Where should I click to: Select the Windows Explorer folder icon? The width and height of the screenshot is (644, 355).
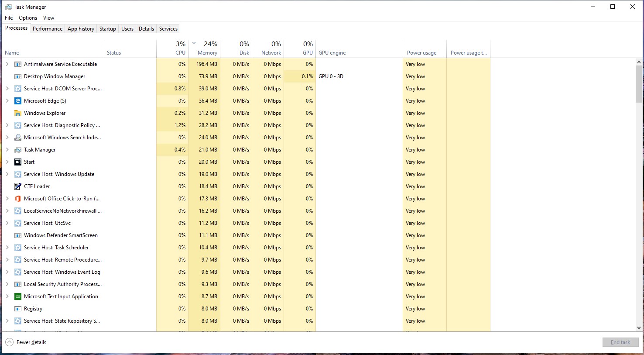click(18, 113)
